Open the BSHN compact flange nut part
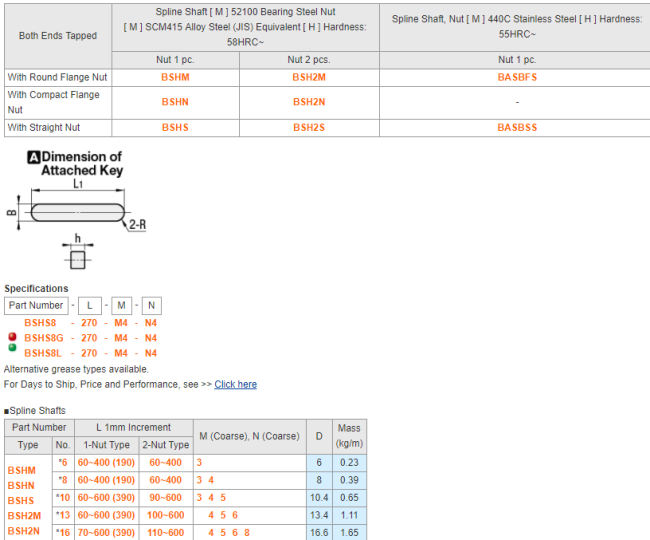The image size is (650, 540). click(175, 102)
